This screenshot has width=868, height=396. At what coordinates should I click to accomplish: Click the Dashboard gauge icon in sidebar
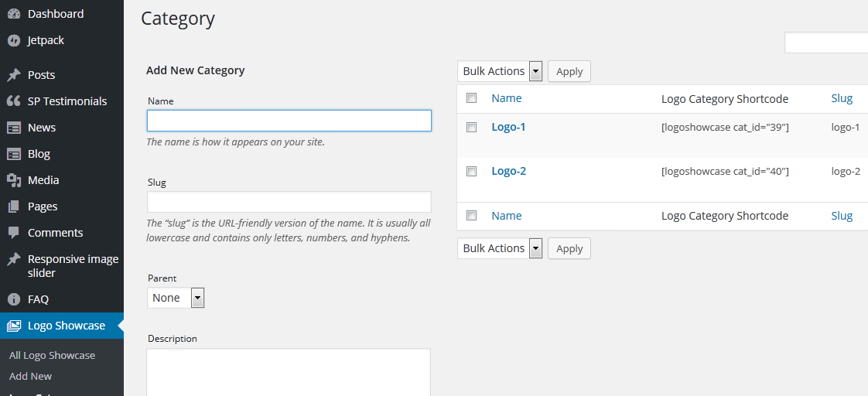14,14
